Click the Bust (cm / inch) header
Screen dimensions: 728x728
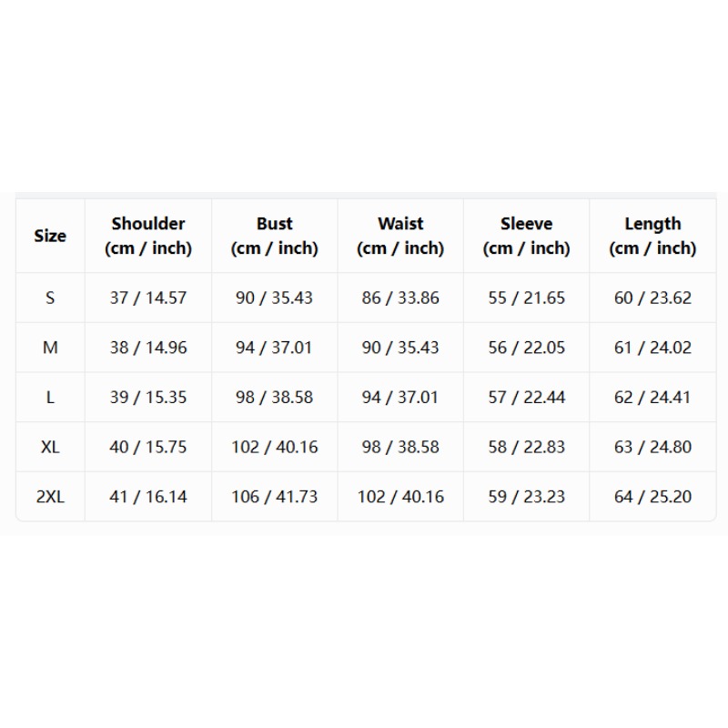[275, 236]
